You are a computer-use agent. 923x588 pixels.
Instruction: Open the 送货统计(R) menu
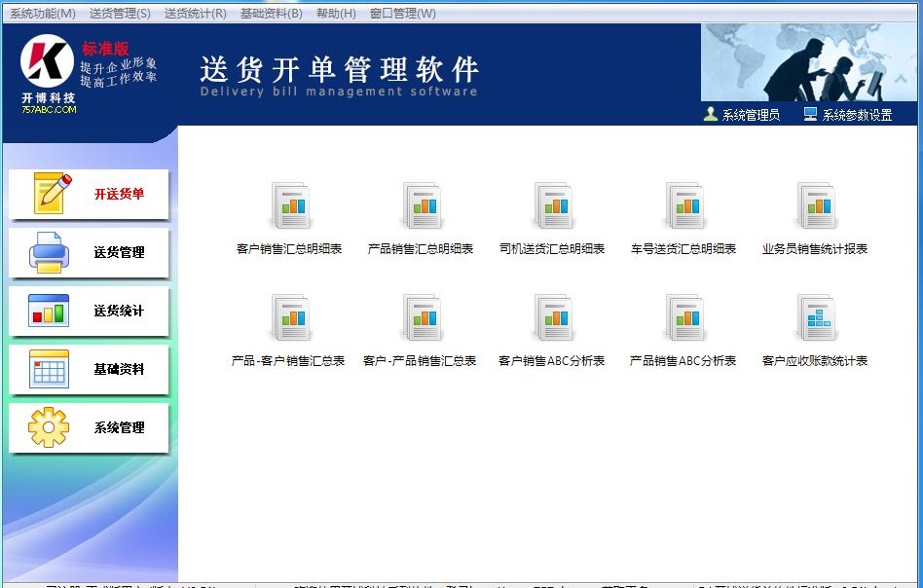[x=193, y=14]
